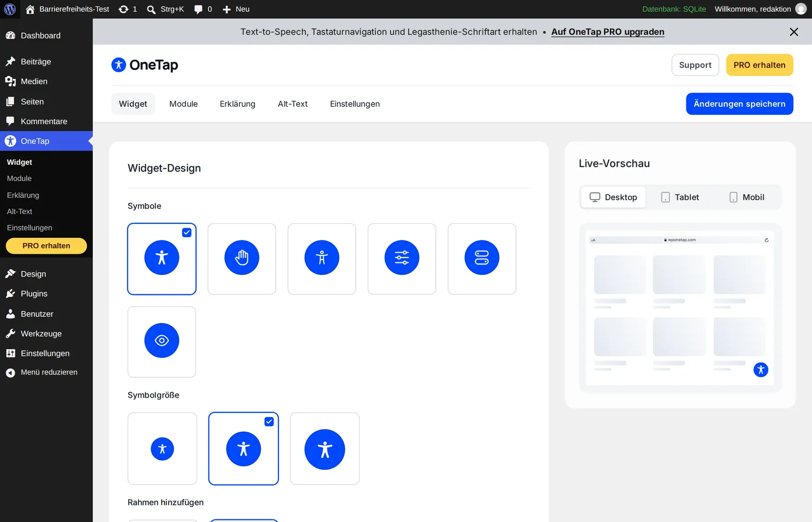Select the accessibility person symbol card

(162, 259)
